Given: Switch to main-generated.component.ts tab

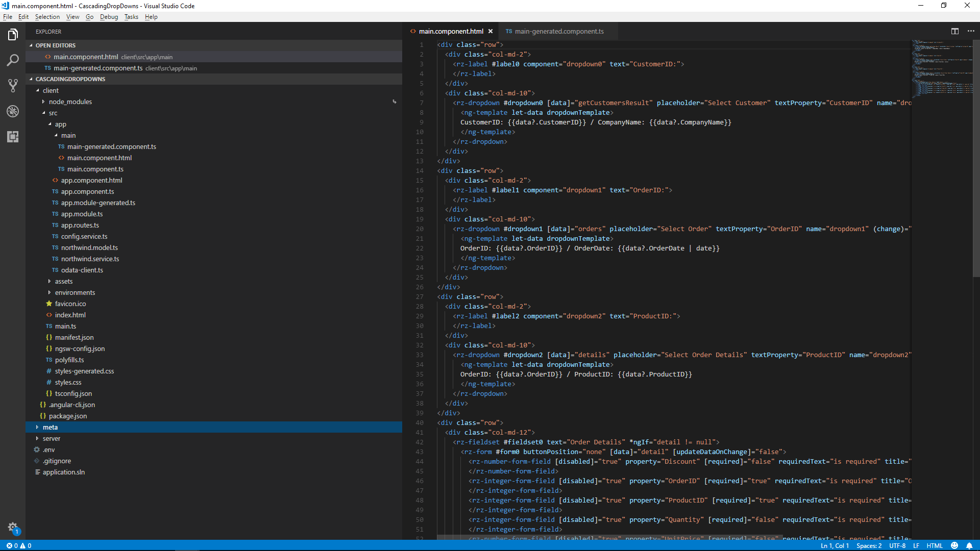Looking at the screenshot, I should point(559,32).
